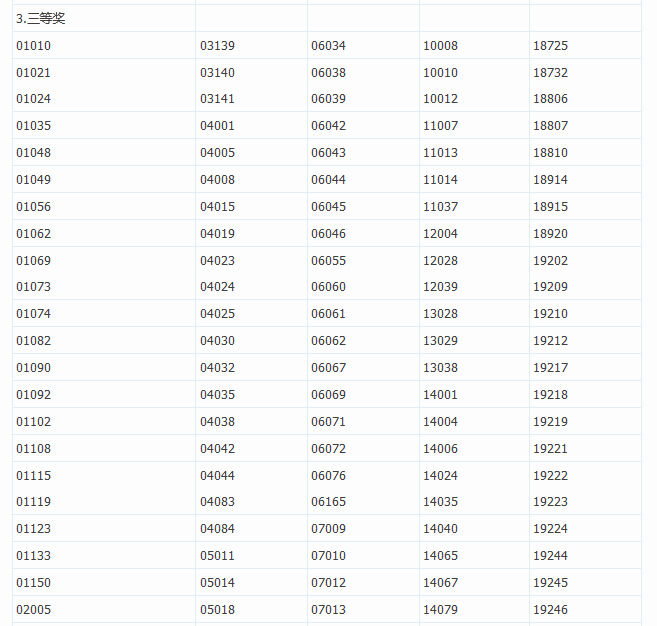Select table entry 18725
This screenshot has width=657, height=626.
[x=550, y=46]
